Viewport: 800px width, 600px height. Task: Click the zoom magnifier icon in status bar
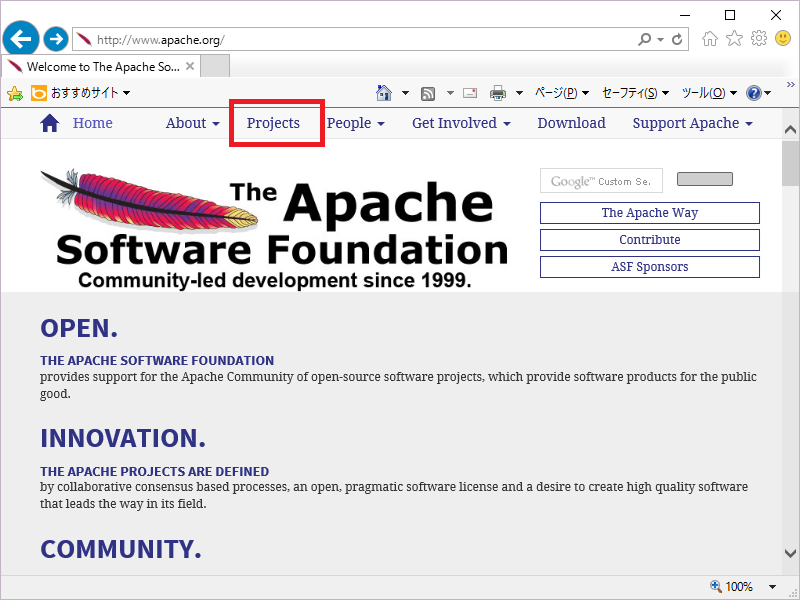(716, 586)
